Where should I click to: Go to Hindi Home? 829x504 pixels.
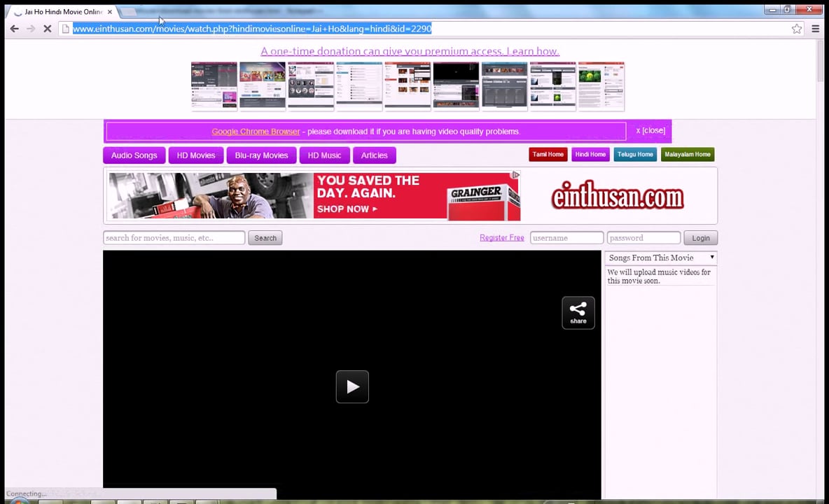[590, 154]
